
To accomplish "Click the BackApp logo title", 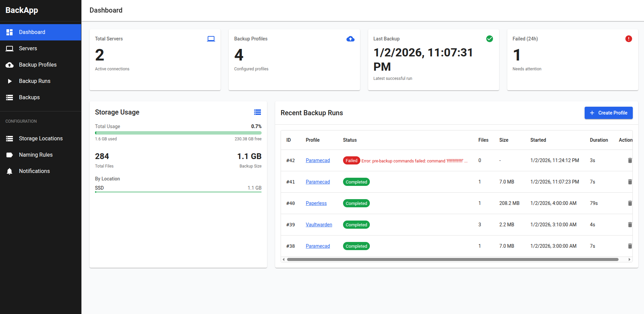I will 22,10.
